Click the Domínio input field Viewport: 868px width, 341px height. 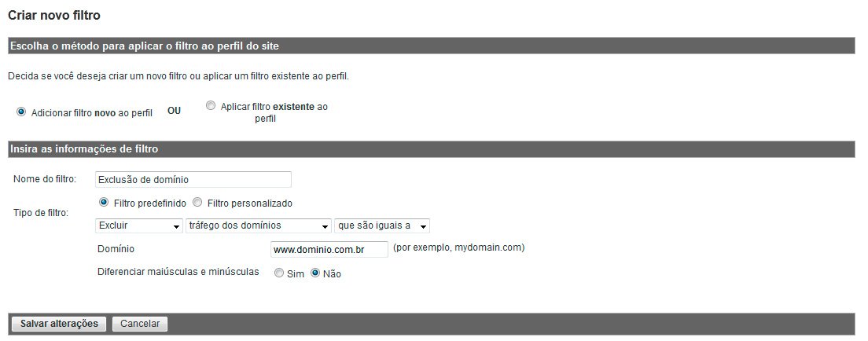329,249
